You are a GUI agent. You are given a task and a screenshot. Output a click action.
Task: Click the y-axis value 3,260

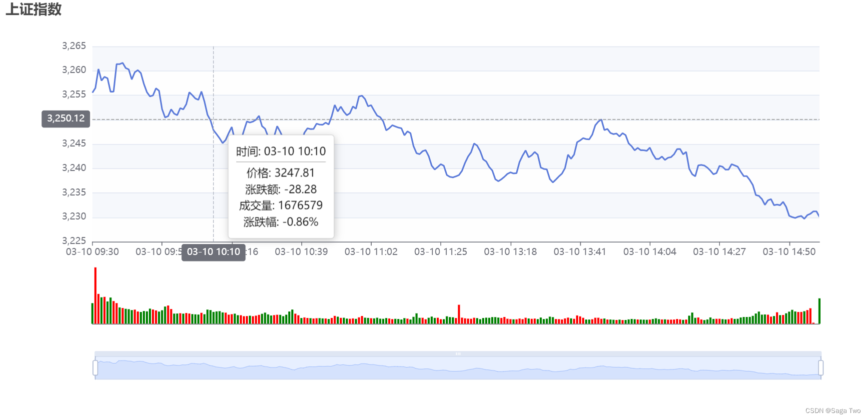pyautogui.click(x=74, y=70)
